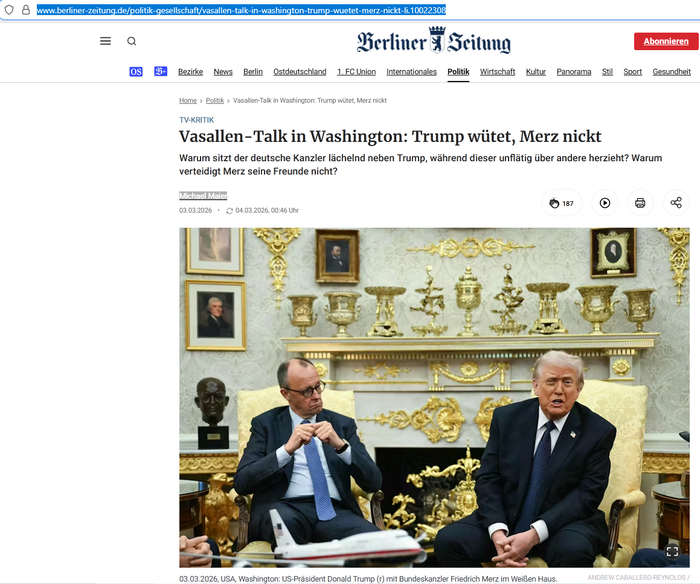Select the Politik navigation tab
Image resolution: width=700 pixels, height=584 pixels.
(458, 72)
